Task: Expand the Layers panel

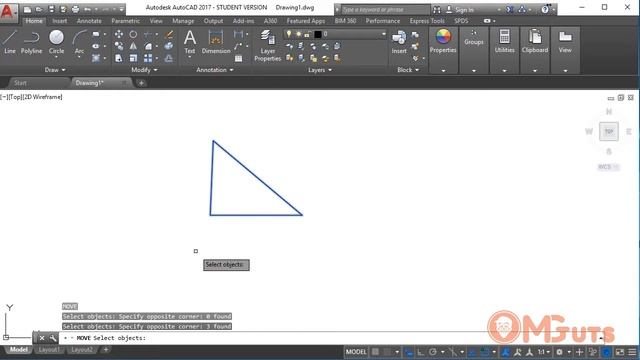Action: [320, 70]
